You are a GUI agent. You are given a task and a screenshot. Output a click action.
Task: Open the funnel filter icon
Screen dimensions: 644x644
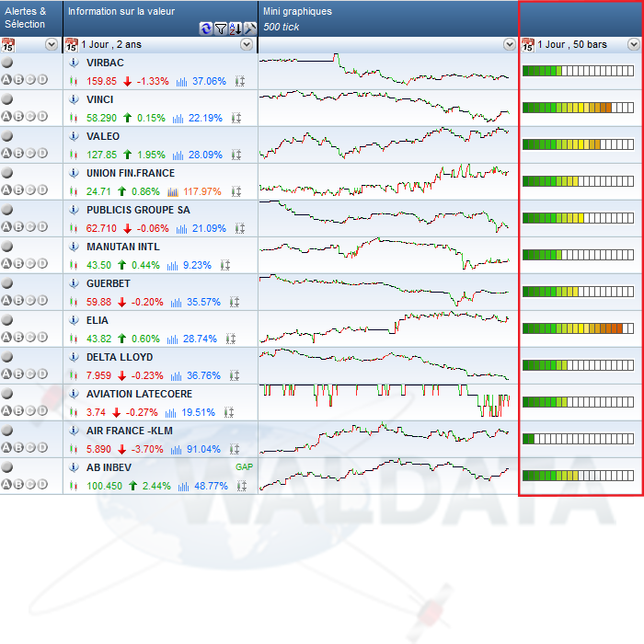click(221, 29)
